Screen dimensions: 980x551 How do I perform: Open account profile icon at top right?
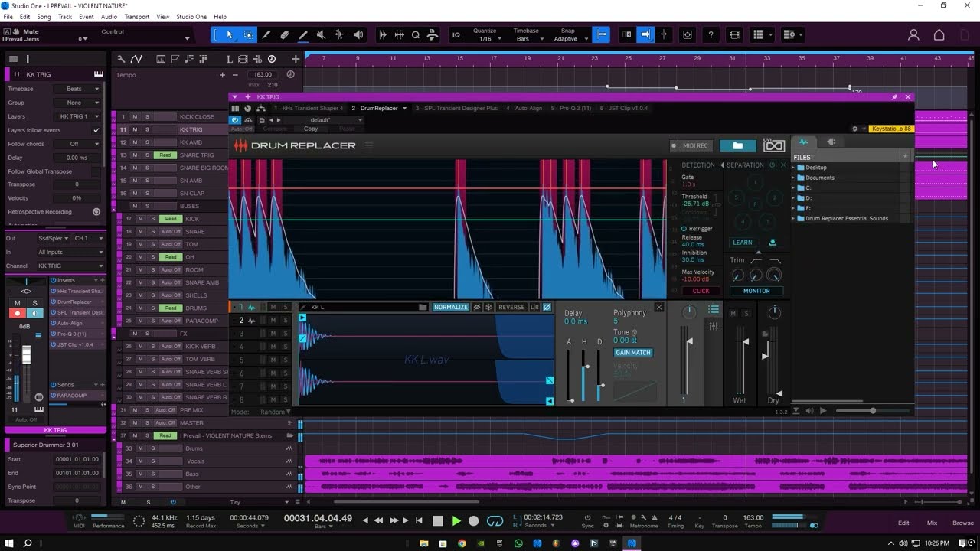pyautogui.click(x=913, y=34)
